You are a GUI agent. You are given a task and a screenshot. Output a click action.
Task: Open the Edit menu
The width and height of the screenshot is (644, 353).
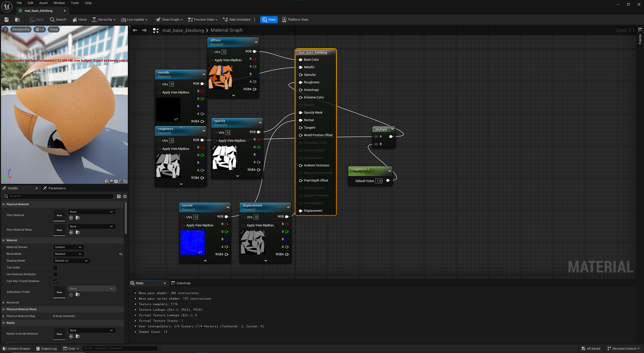coord(31,3)
